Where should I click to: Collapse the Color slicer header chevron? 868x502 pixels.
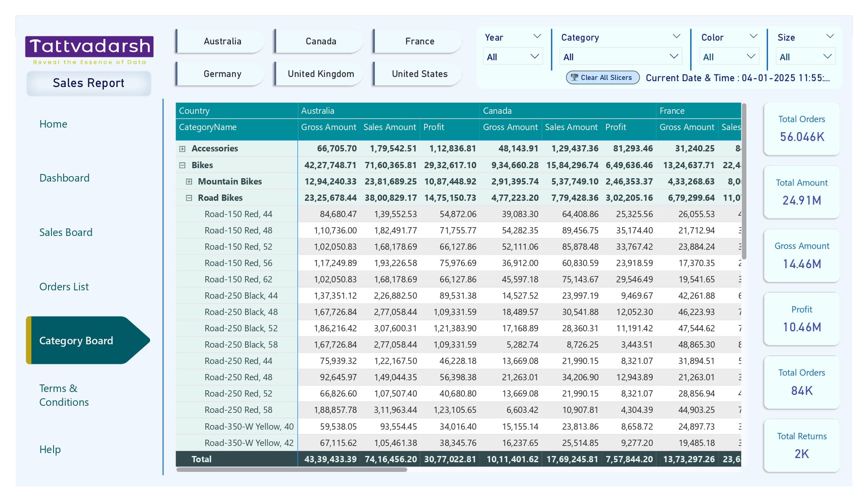click(753, 36)
